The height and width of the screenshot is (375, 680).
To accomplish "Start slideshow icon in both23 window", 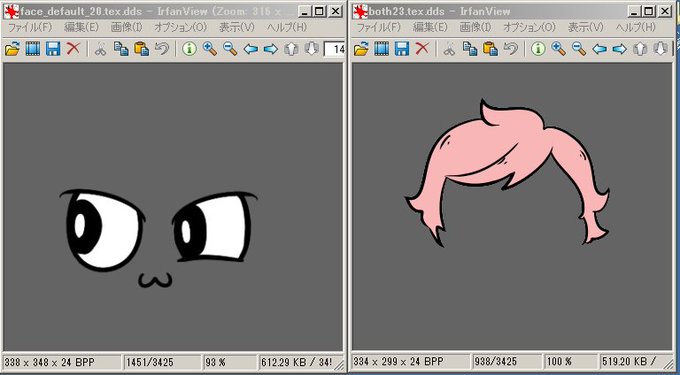I will [381, 49].
